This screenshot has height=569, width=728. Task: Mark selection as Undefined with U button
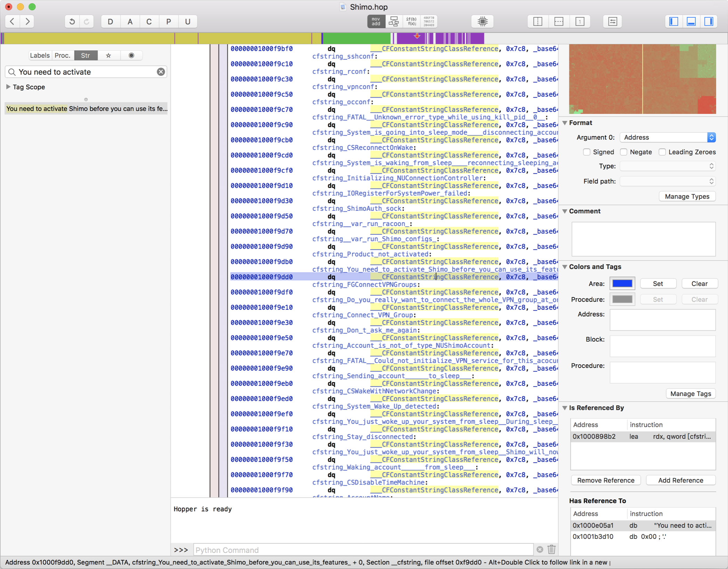tap(188, 22)
